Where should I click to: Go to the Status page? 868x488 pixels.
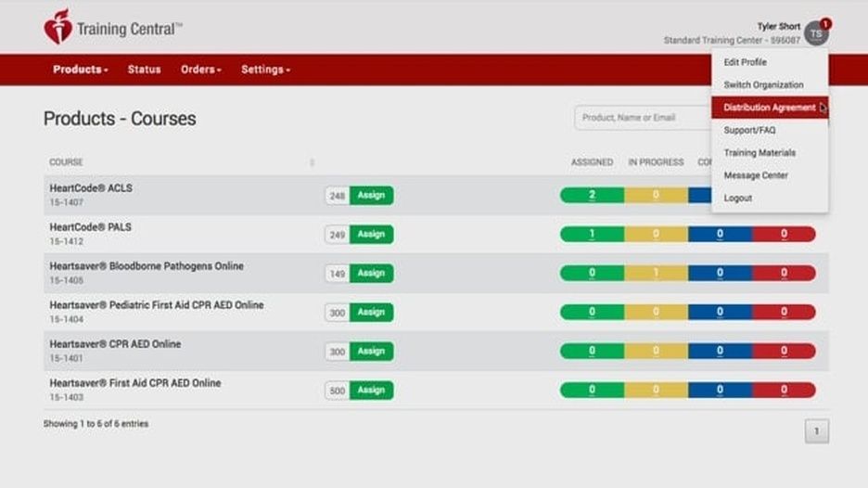(144, 70)
